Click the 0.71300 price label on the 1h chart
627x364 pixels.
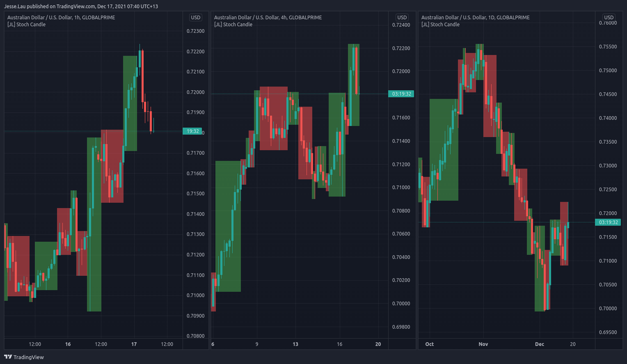pyautogui.click(x=196, y=234)
